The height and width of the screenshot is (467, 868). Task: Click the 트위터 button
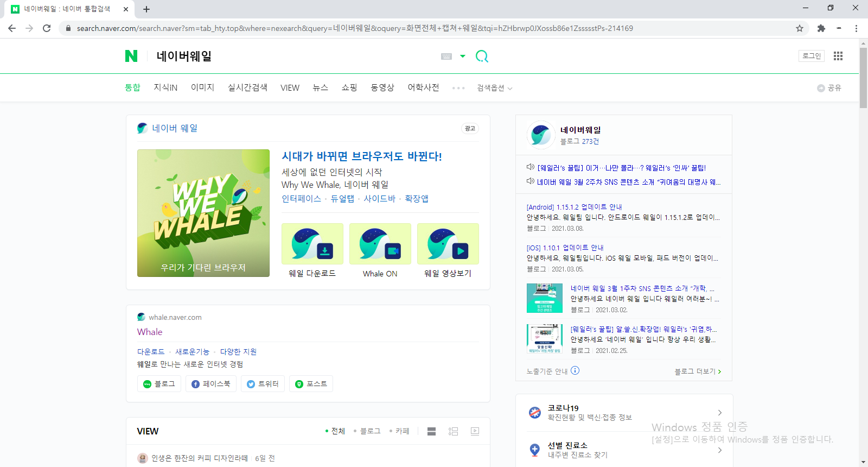pyautogui.click(x=263, y=384)
